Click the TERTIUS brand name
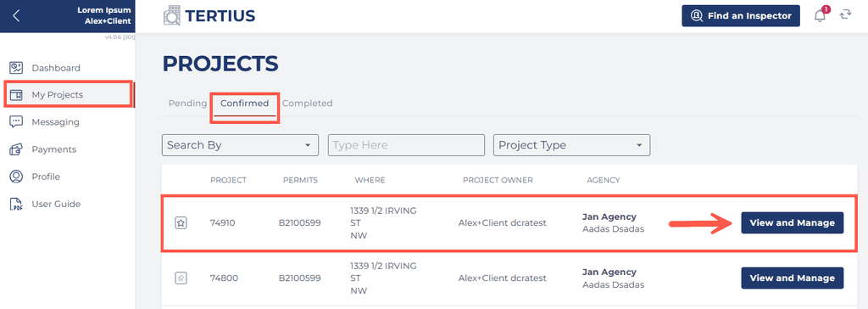Image resolution: width=868 pixels, height=309 pixels. 220,16
